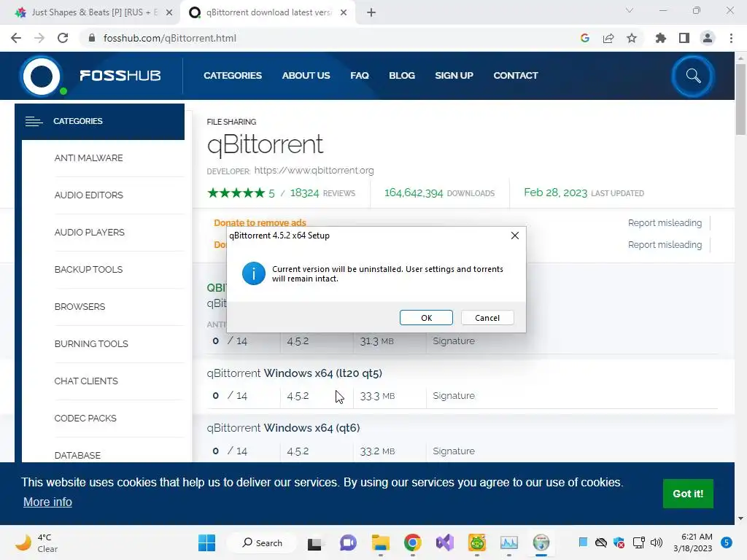Click the five-star rating

tap(236, 192)
